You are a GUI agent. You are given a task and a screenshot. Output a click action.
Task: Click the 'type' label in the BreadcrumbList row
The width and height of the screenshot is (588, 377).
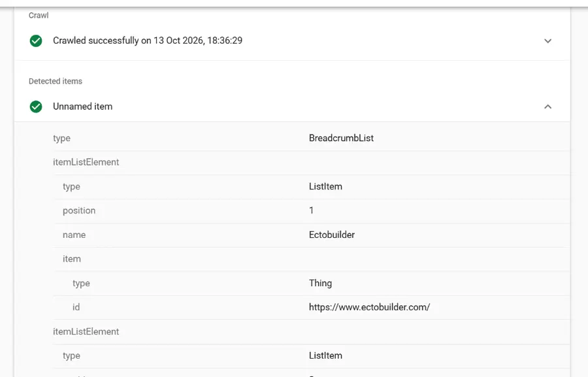tap(61, 139)
